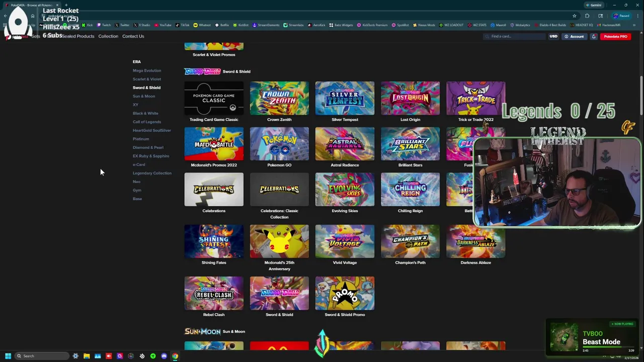Screen dimensions: 644x362
Task: Open the Twitch bookmark
Action: pos(104,25)
